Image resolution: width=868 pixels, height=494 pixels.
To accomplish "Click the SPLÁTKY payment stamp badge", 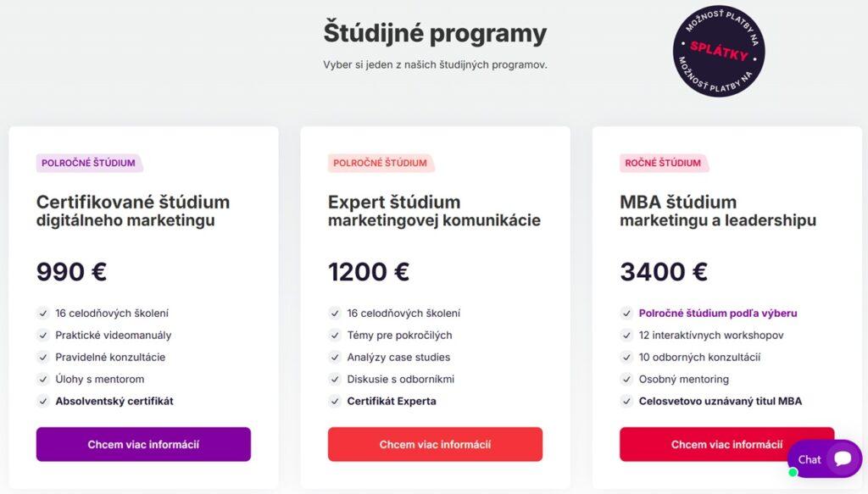I will coord(719,52).
